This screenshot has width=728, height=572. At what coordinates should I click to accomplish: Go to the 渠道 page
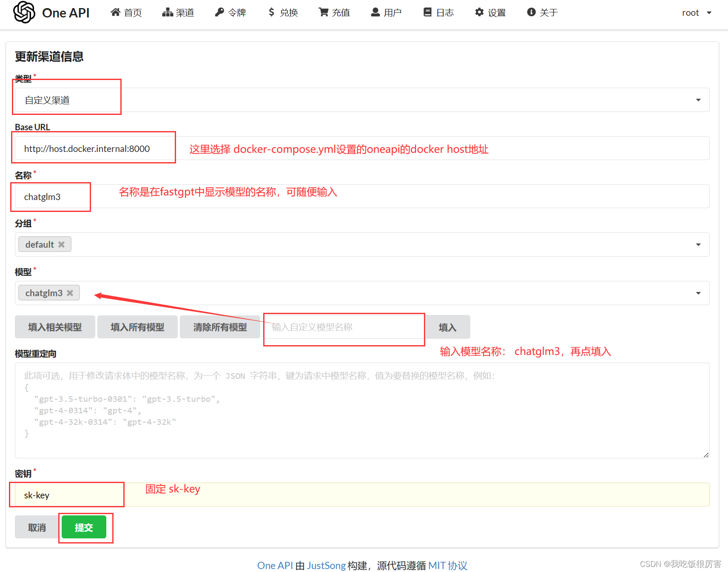point(178,12)
